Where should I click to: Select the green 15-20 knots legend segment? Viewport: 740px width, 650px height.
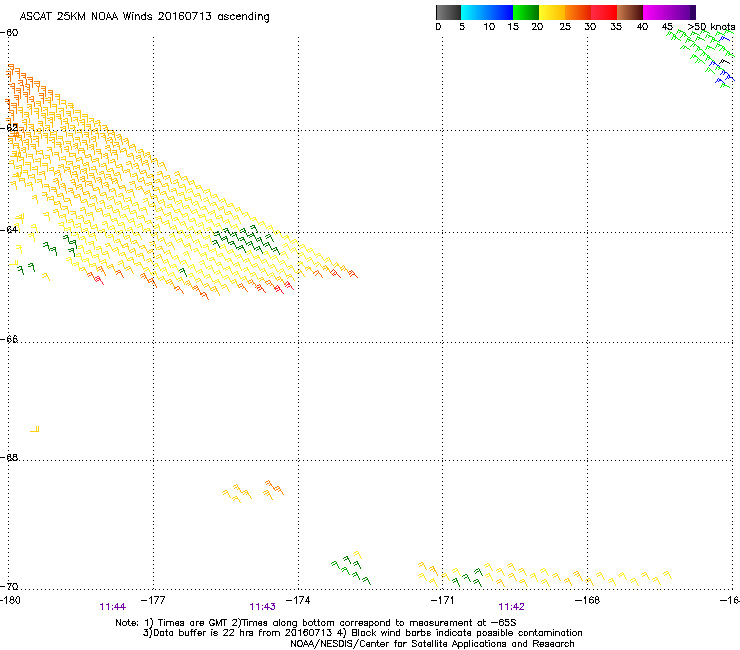pos(526,12)
